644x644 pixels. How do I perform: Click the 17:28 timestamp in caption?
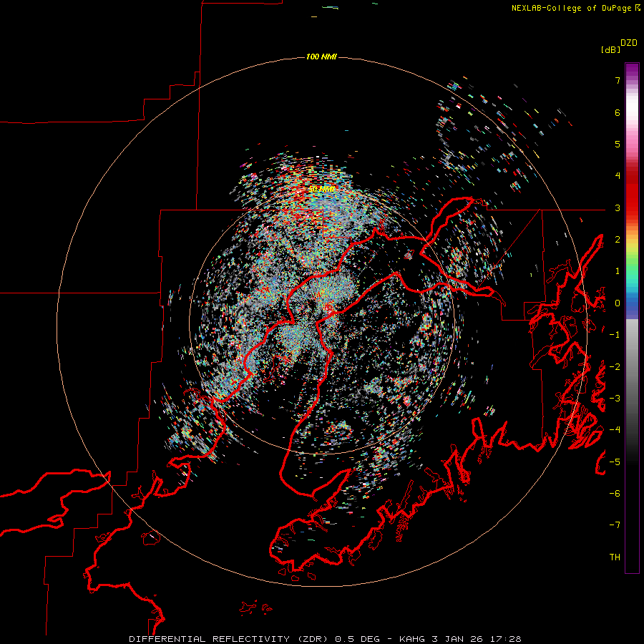[x=507, y=639]
